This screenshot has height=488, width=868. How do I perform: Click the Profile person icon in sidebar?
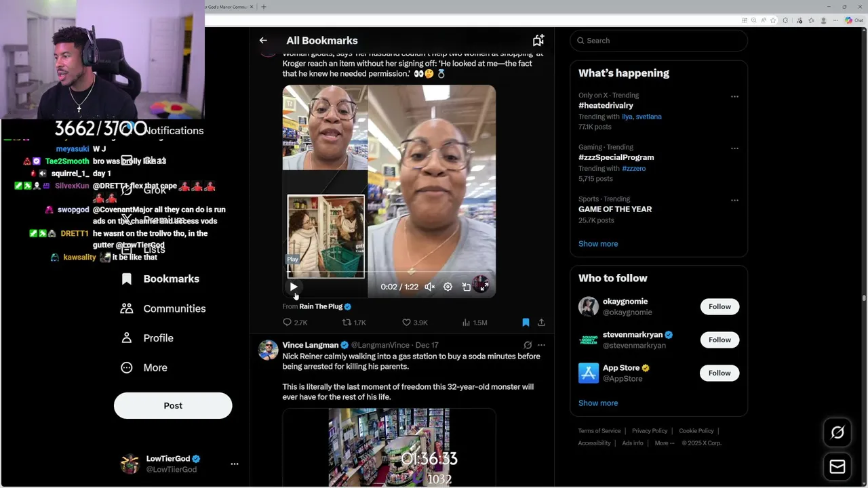click(x=127, y=338)
